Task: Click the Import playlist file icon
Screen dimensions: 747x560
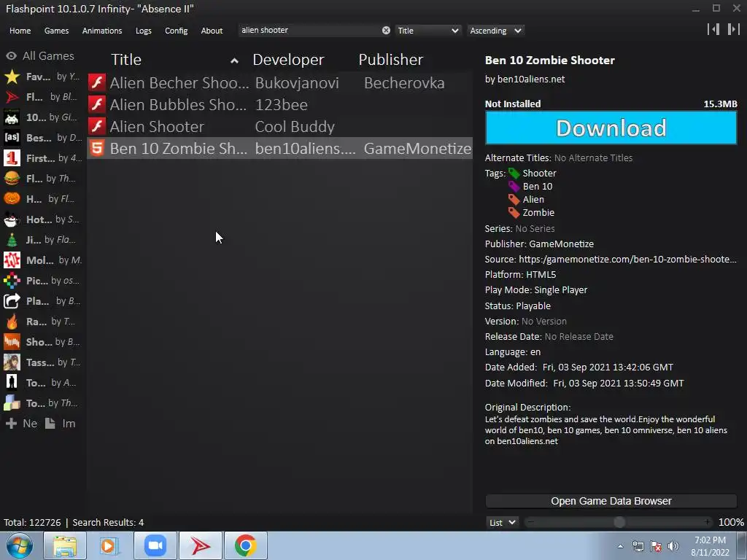Action: (x=50, y=424)
